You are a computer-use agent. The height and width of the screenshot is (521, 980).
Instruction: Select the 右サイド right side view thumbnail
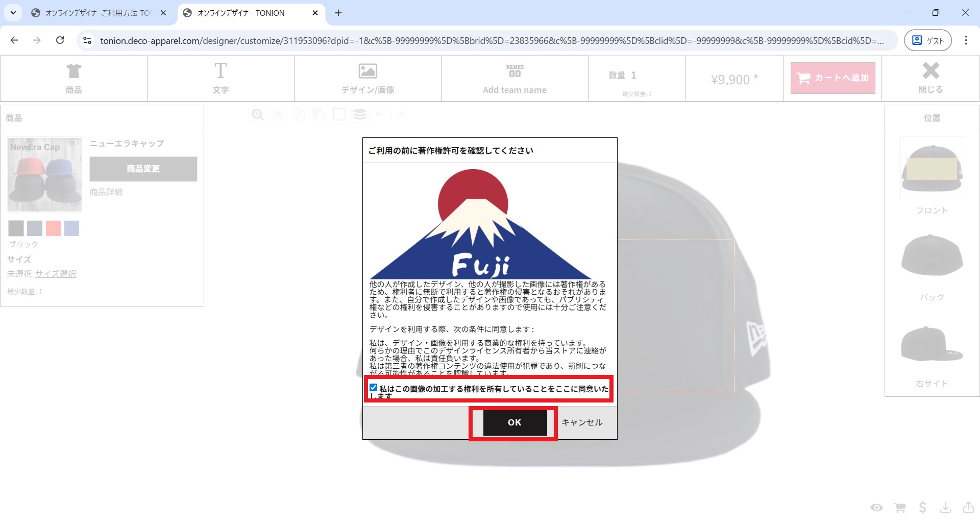(932, 344)
